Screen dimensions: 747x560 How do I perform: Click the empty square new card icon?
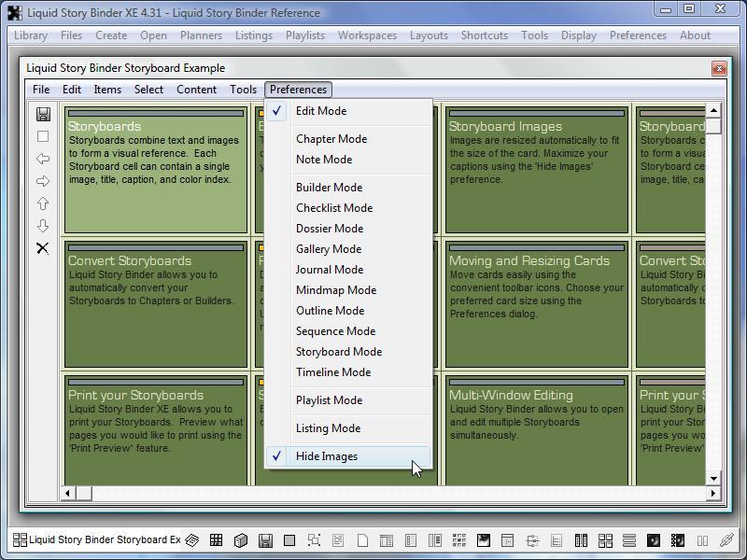[x=43, y=136]
